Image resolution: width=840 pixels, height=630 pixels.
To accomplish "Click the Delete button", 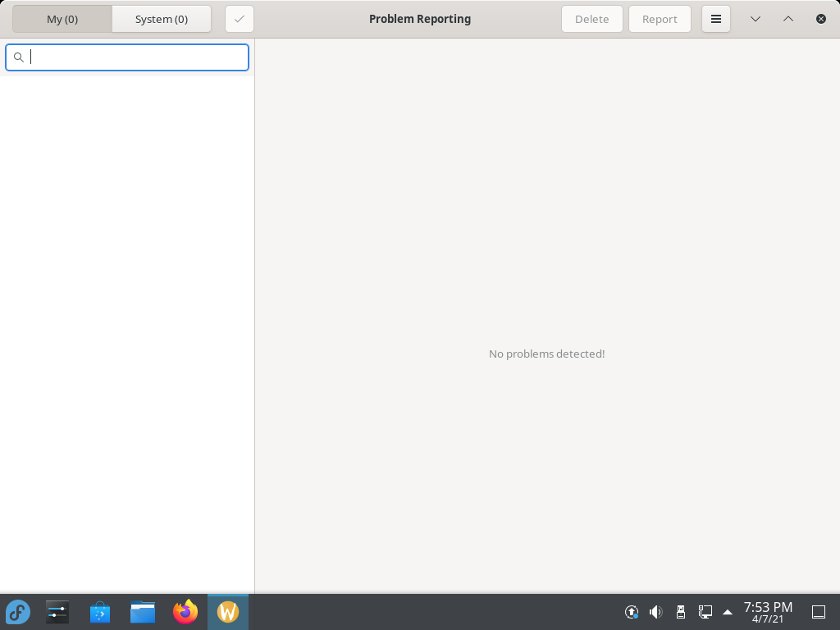I will coord(592,20).
